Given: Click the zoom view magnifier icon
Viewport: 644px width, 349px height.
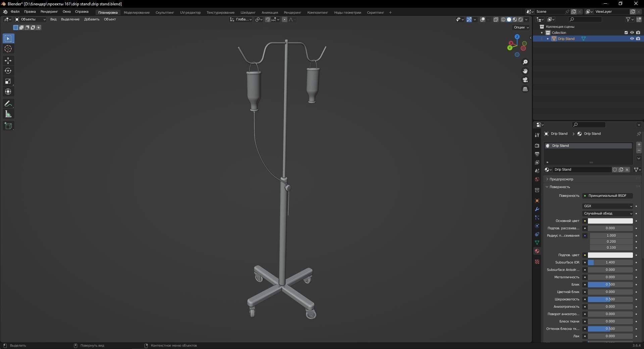Looking at the screenshot, I should [x=525, y=62].
